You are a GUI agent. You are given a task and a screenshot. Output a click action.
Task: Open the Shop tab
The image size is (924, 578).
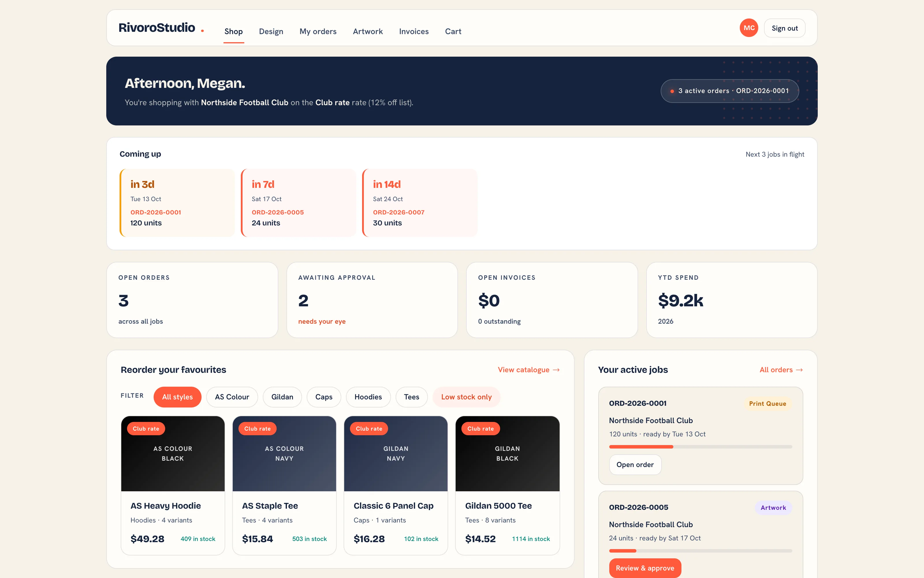click(233, 31)
